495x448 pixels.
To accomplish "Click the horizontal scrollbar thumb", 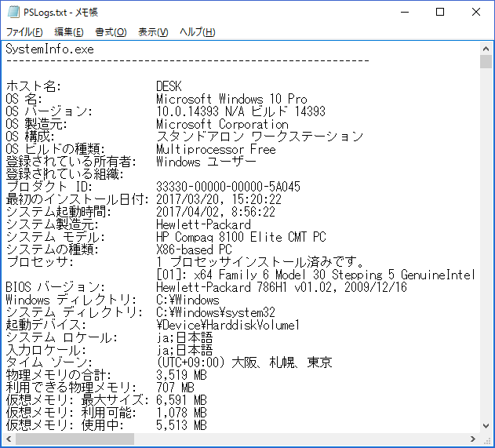I will (75, 439).
